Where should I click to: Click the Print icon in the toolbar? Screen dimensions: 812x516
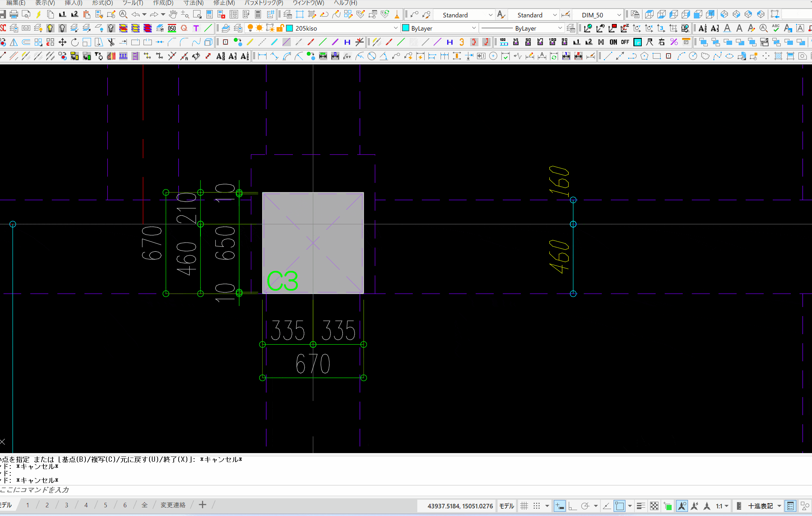coord(14,15)
